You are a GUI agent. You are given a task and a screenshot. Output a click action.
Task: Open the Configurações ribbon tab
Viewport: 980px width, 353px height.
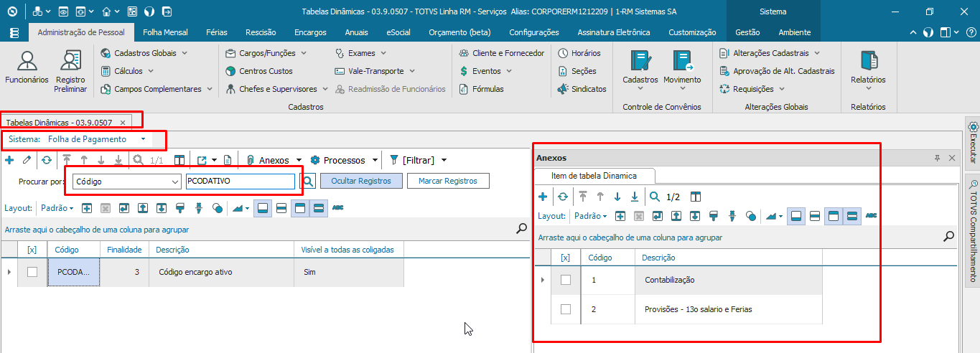pos(534,32)
